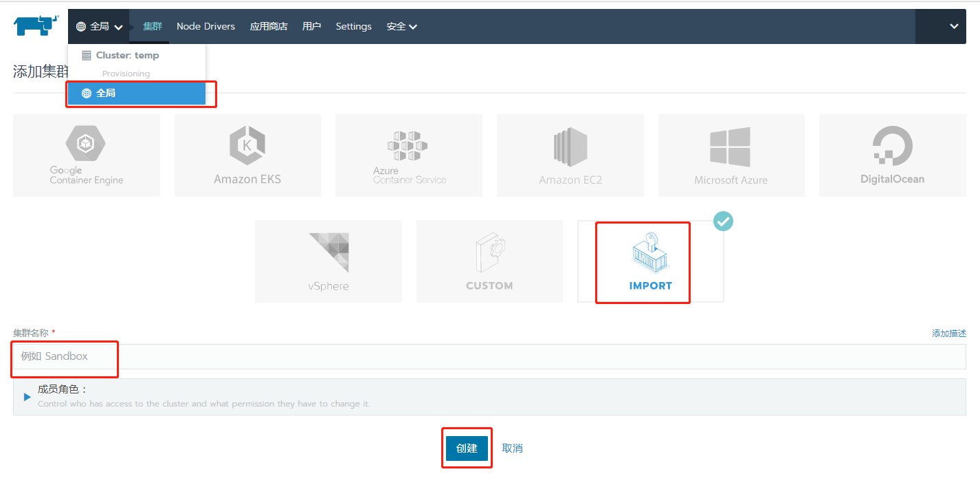
Task: Open Settings in top navigation
Action: 353,26
